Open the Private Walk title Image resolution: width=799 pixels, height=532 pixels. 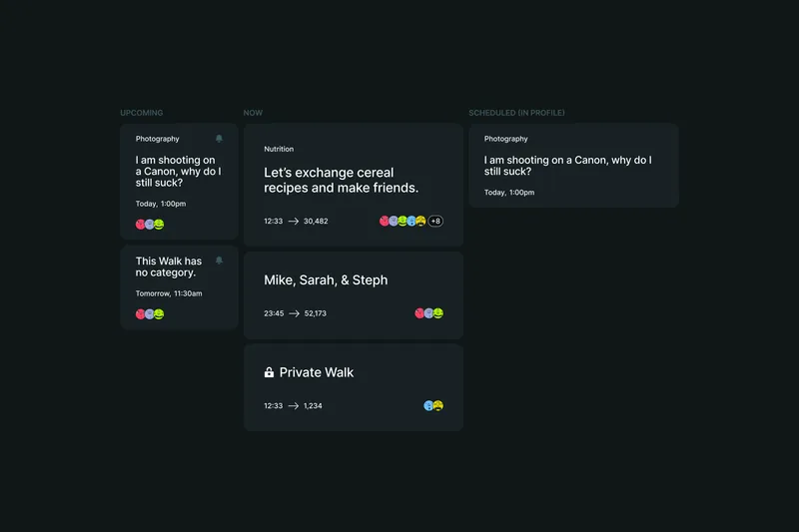tap(316, 372)
